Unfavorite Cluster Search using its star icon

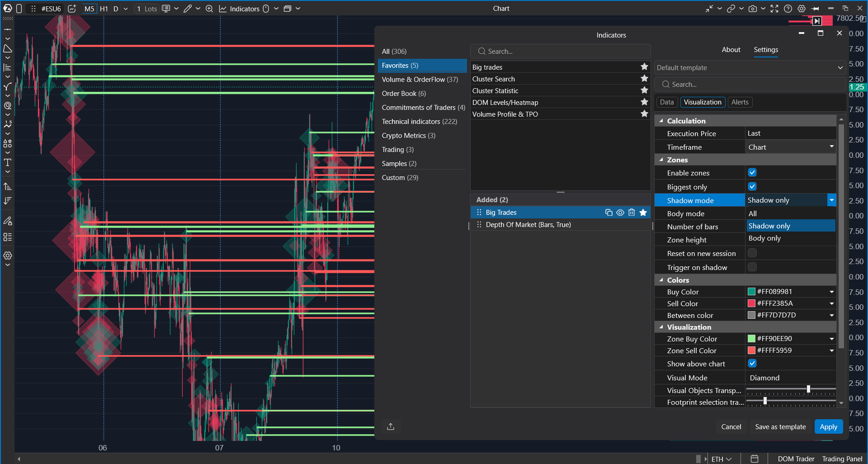pos(644,79)
